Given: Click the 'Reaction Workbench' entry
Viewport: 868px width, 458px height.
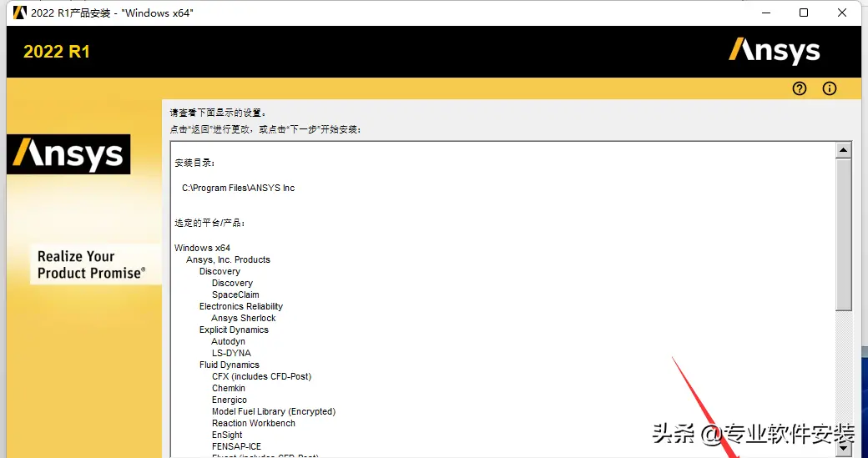Looking at the screenshot, I should (x=254, y=423).
